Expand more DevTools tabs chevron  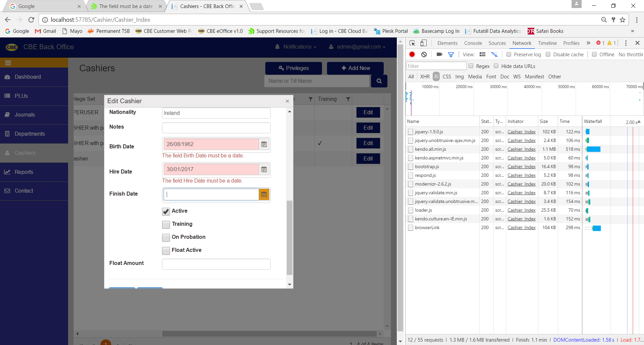click(x=588, y=43)
